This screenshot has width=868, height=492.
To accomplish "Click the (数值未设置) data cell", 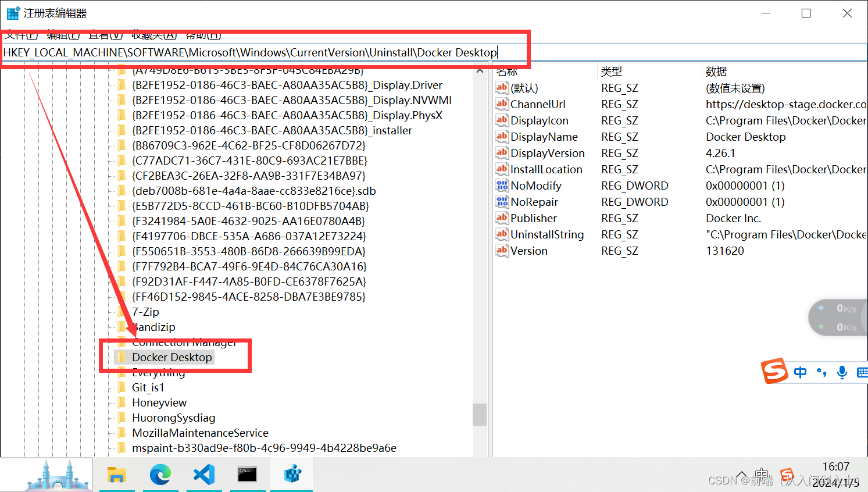I will 735,88.
